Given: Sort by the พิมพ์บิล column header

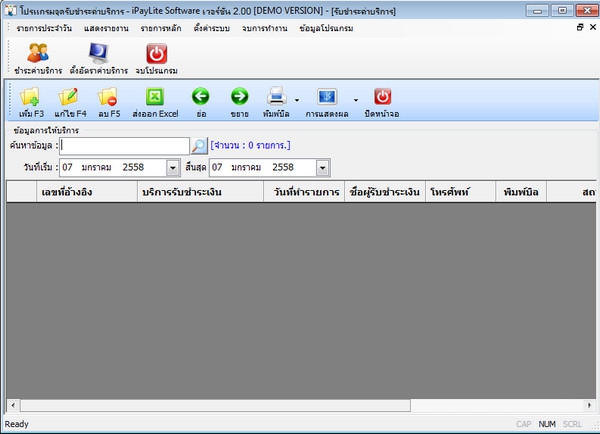Looking at the screenshot, I should (x=521, y=192).
